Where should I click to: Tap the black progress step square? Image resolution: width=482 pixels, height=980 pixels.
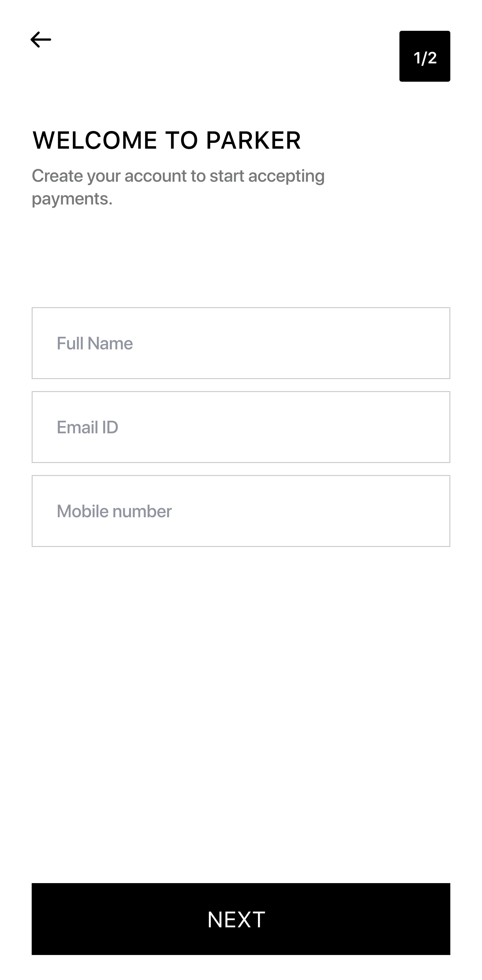coord(425,56)
